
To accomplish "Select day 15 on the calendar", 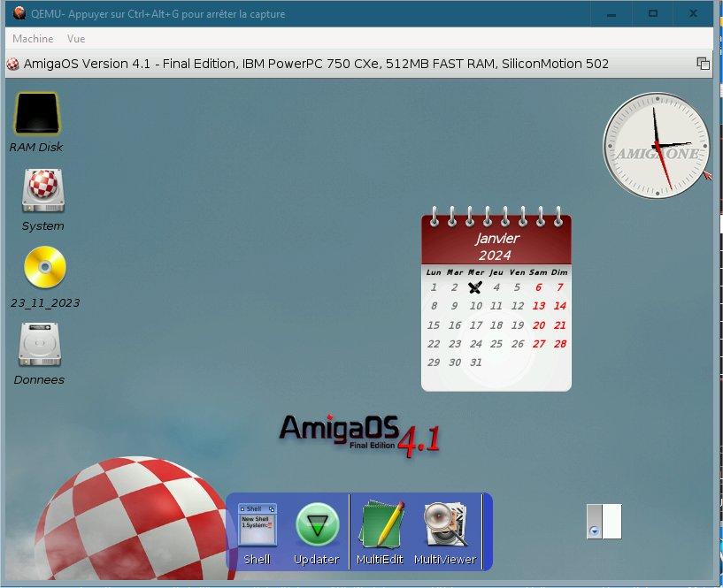I will 434,325.
